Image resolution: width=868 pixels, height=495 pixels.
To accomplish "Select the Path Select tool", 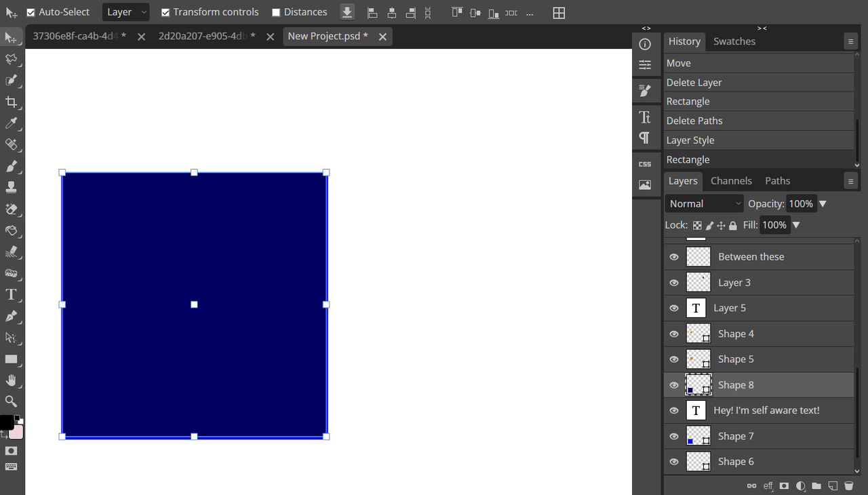I will click(11, 337).
